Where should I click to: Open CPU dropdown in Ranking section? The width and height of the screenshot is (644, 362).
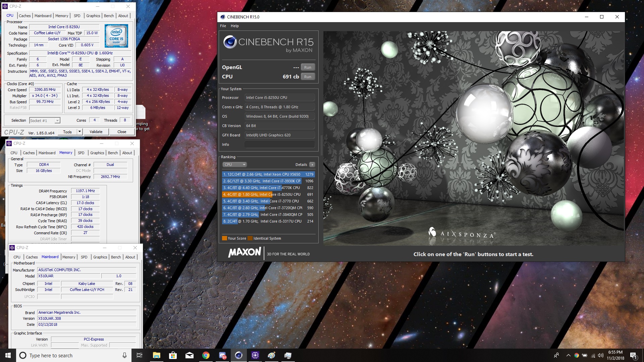234,165
